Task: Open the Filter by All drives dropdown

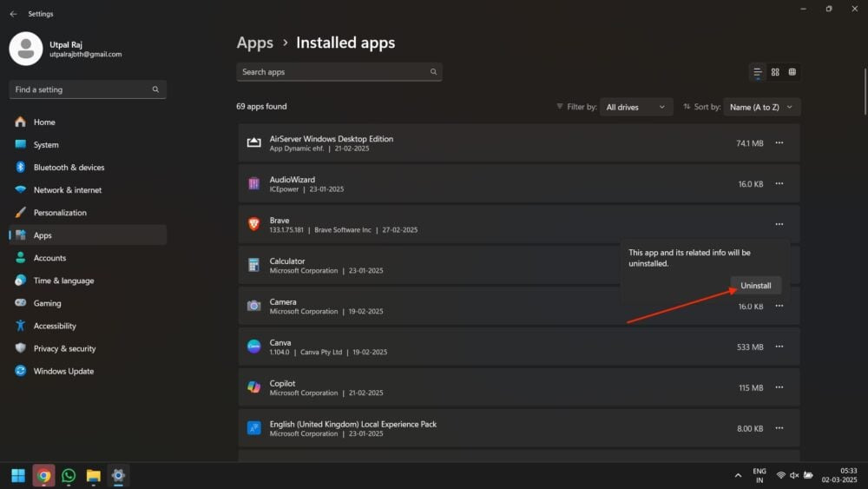Action: tap(636, 107)
